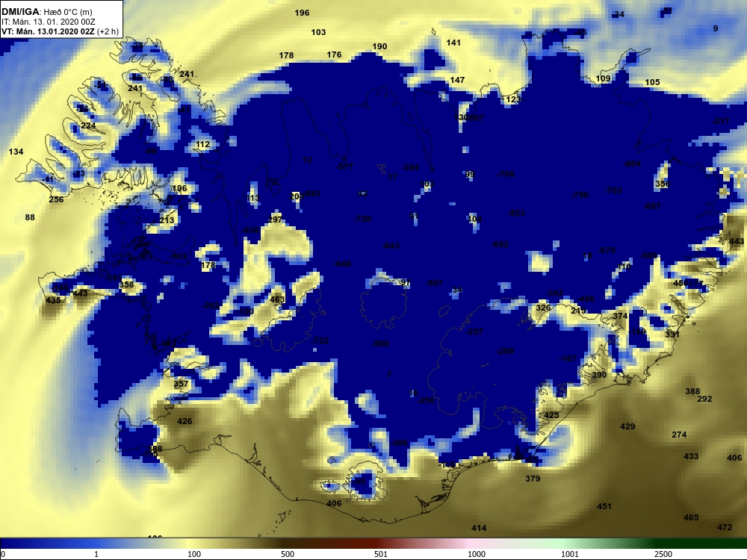Viewport: 747px width, 560px height.
Task: Pick the map value 141
Action: (453, 43)
